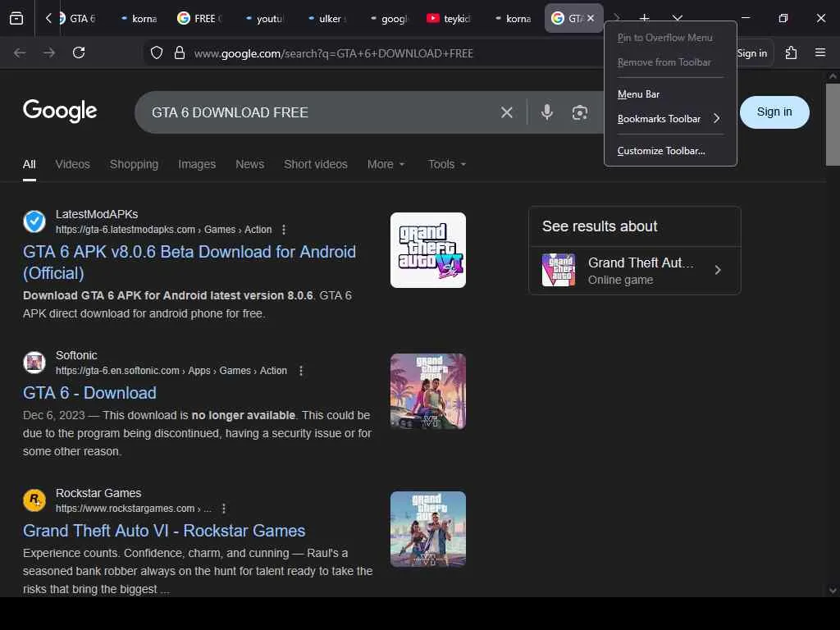Open Grand Theft Aut... knowledge card arrow

(x=718, y=271)
